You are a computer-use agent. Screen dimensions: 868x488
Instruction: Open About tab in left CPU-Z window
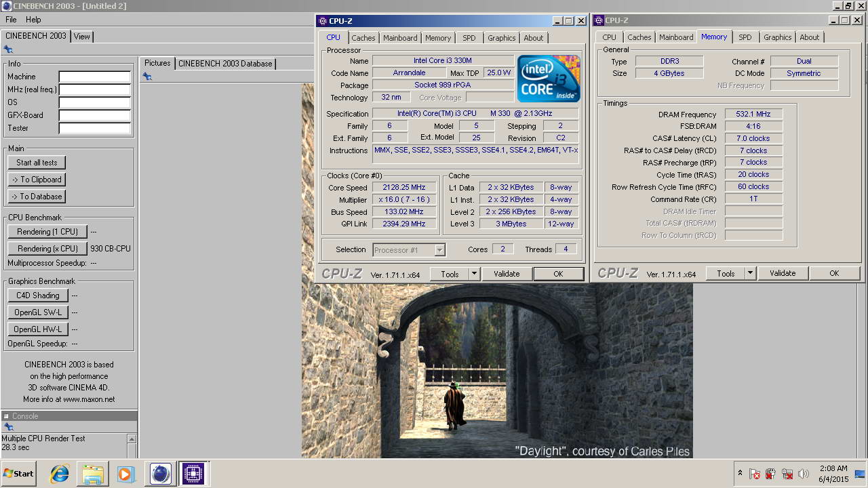(x=534, y=38)
